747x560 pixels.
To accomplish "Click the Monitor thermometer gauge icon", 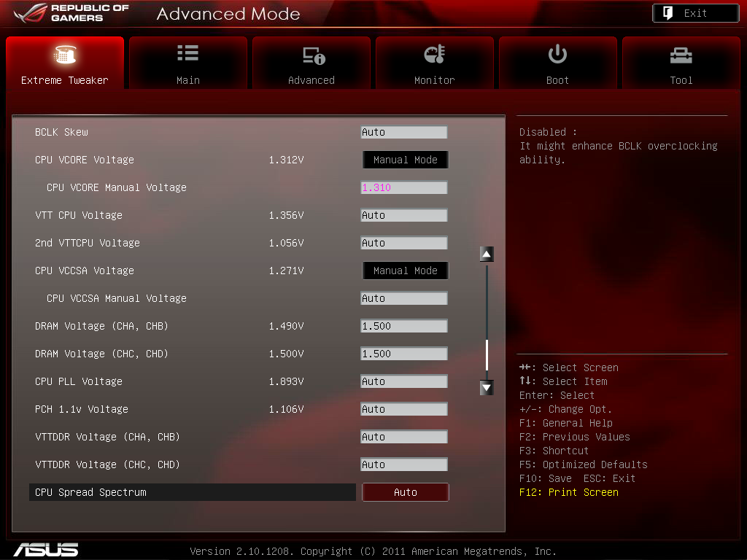I will [435, 54].
